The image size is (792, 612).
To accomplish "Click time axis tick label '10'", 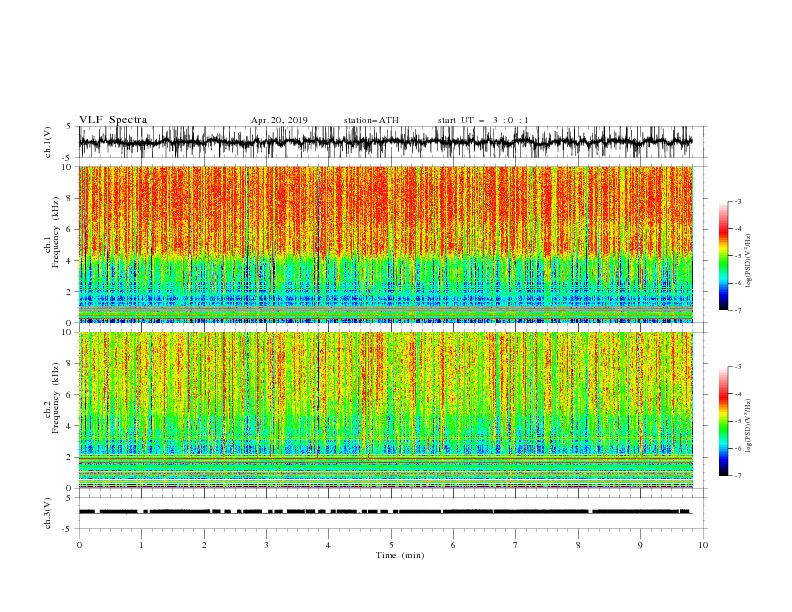I will (703, 545).
